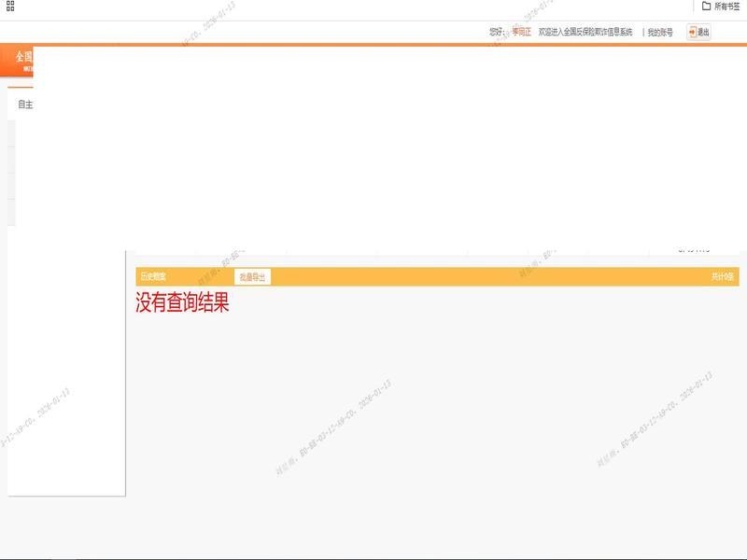Click the 欢迎进入全国反保险欺诈信息系统 welcome text
747x560 pixels.
tap(585, 32)
